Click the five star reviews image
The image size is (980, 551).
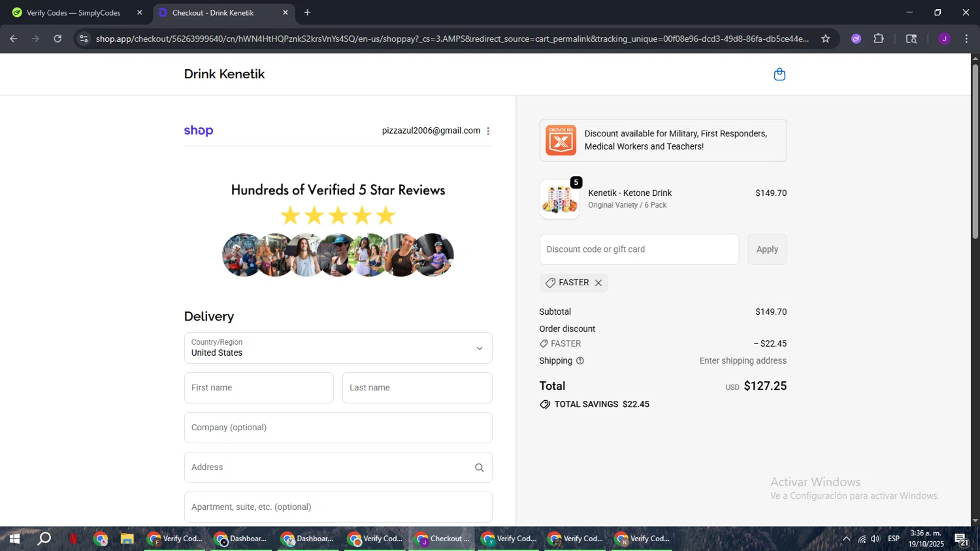tap(338, 230)
